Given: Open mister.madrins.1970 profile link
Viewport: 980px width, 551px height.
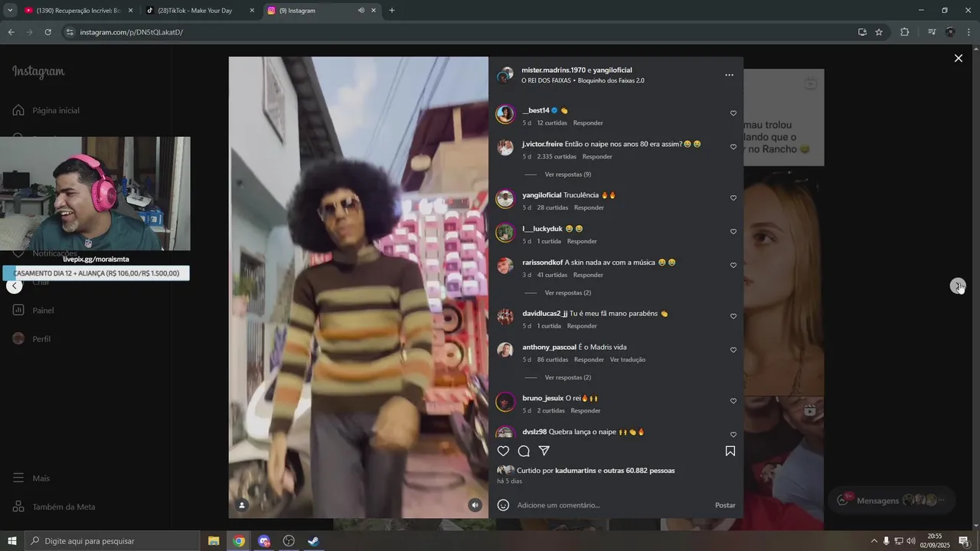Looking at the screenshot, I should (x=554, y=70).
